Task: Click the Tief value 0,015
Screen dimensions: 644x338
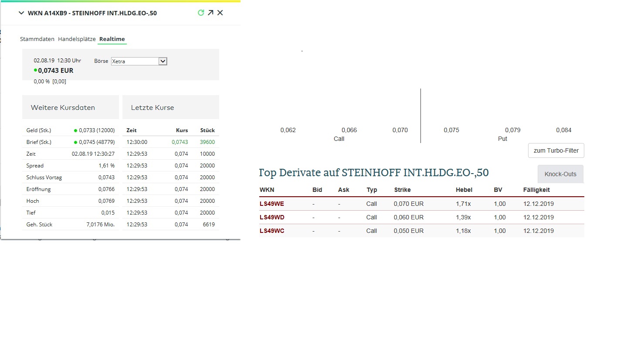Action: [x=108, y=213]
